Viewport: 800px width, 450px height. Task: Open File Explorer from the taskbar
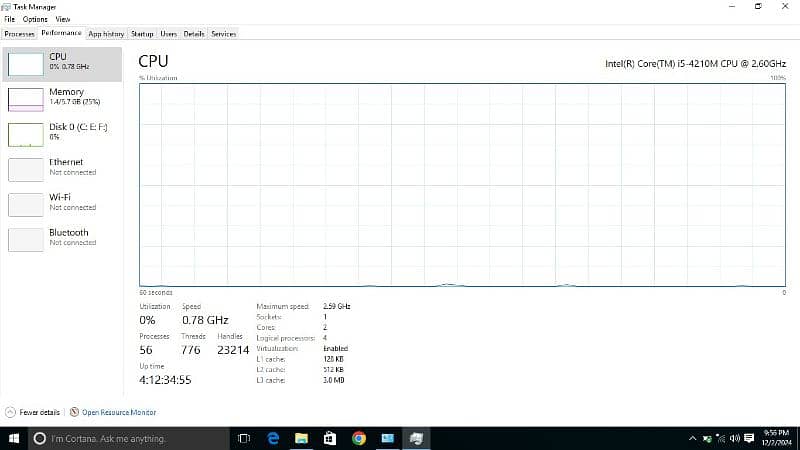pos(301,438)
